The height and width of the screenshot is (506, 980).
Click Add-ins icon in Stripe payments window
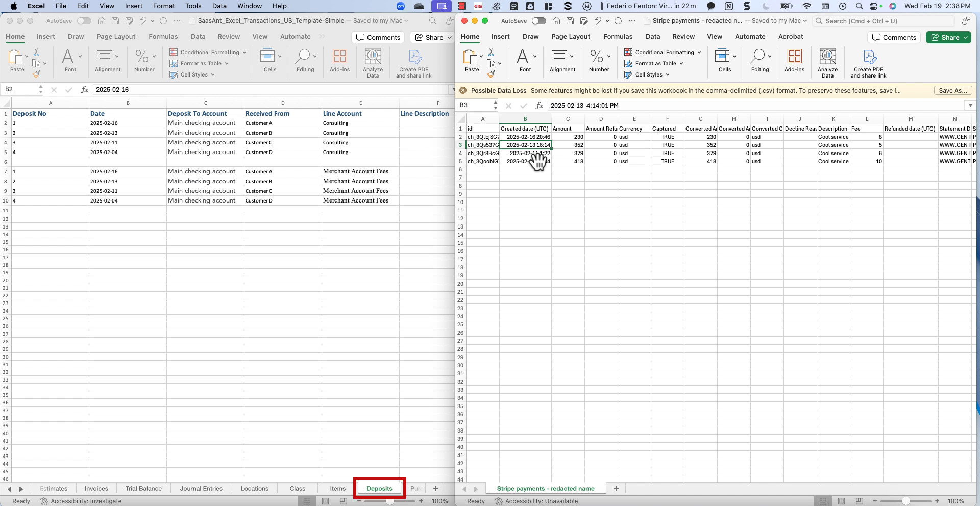[794, 57]
